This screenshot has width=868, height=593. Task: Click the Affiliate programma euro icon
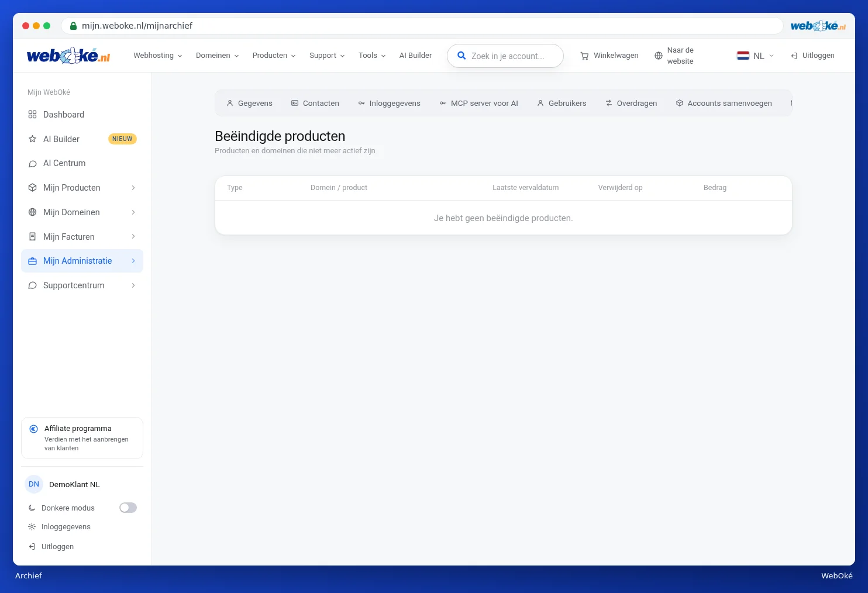click(x=33, y=429)
